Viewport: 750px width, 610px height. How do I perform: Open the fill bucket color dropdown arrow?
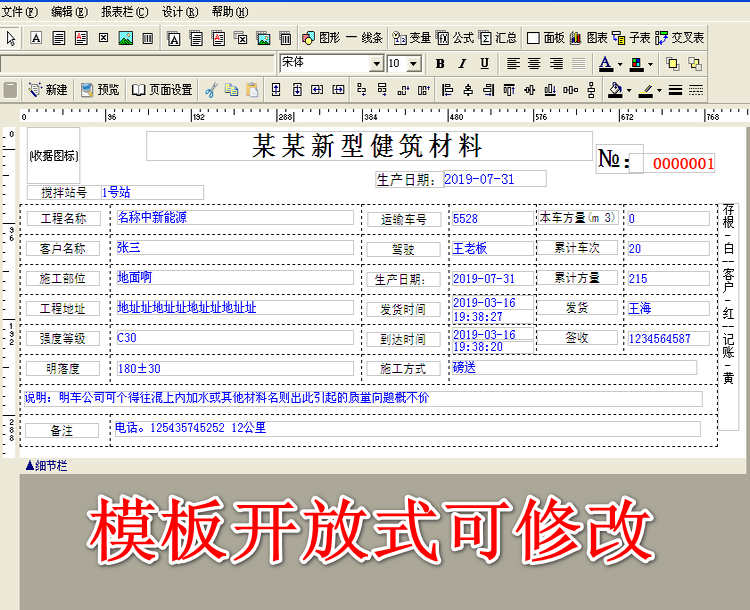[629, 90]
